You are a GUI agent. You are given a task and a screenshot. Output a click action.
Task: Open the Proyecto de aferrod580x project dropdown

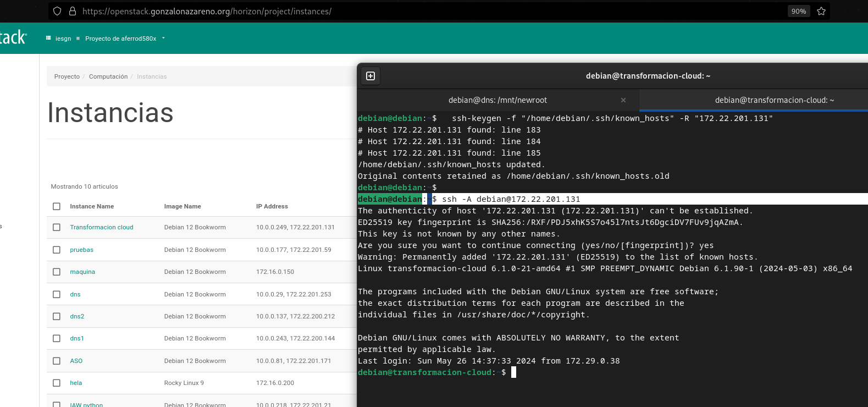point(125,38)
